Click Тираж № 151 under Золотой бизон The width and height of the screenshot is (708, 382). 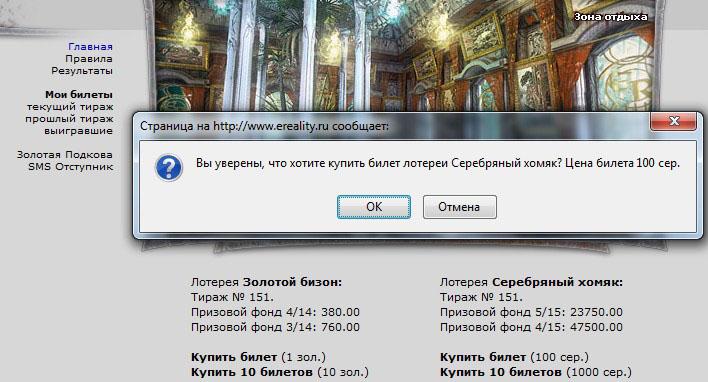[x=232, y=297]
